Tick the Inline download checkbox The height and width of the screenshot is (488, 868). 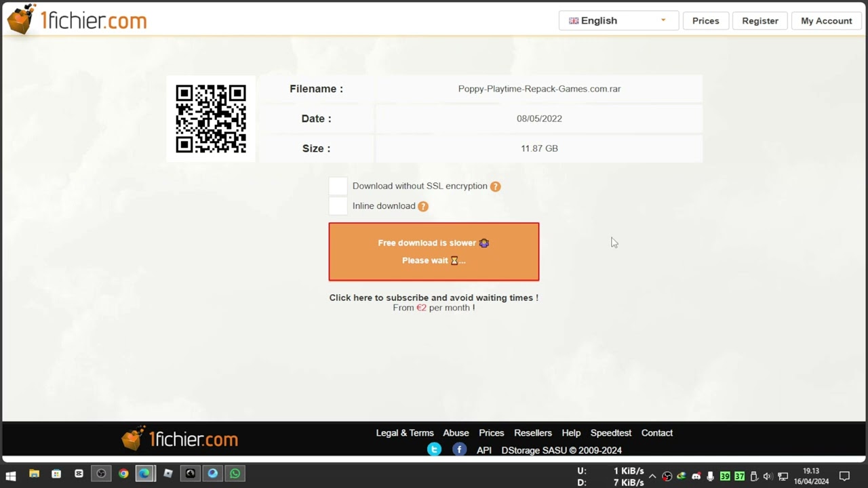click(338, 206)
